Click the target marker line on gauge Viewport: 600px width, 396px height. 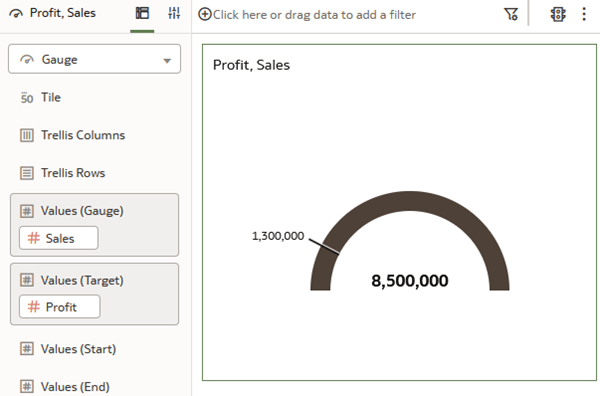tap(324, 246)
